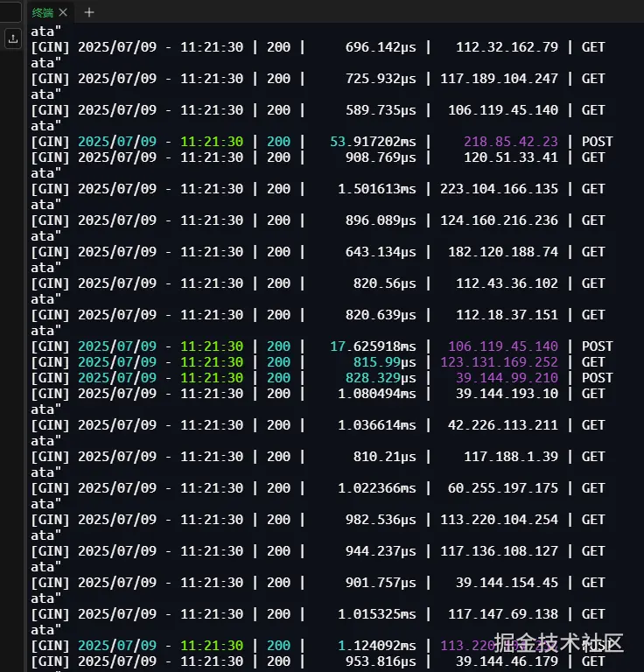
Task: Close the 终端 terminal tab
Action: (64, 12)
